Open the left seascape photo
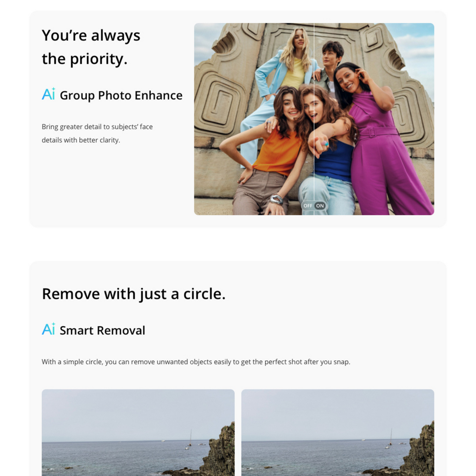Screen dimensions: 476x476 (x=138, y=432)
